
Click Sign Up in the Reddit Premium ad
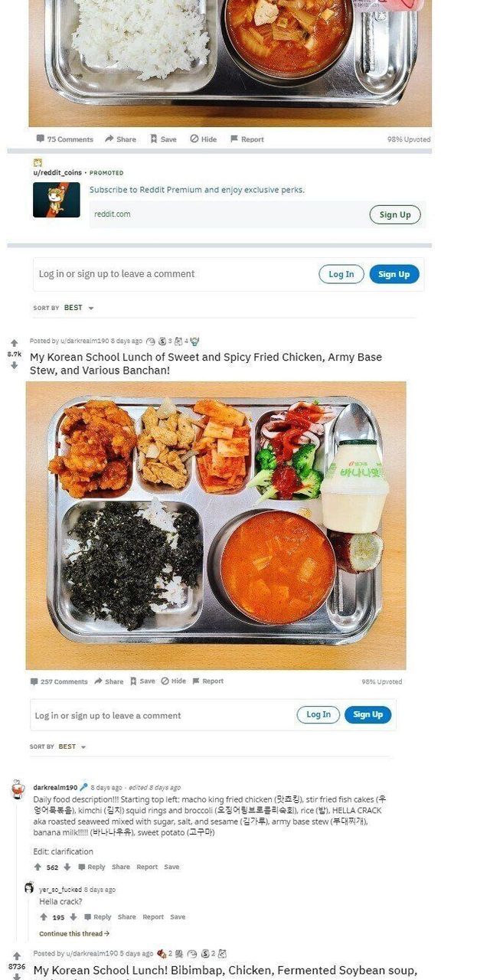pos(395,214)
